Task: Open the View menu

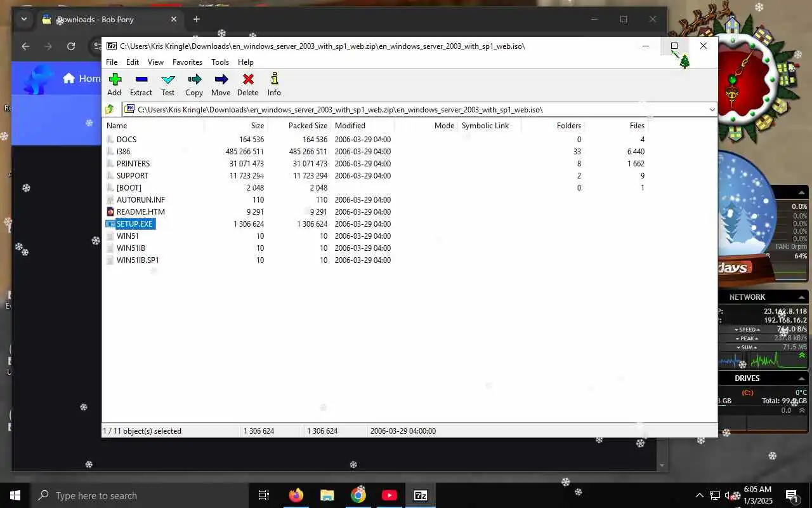Action: (155, 62)
